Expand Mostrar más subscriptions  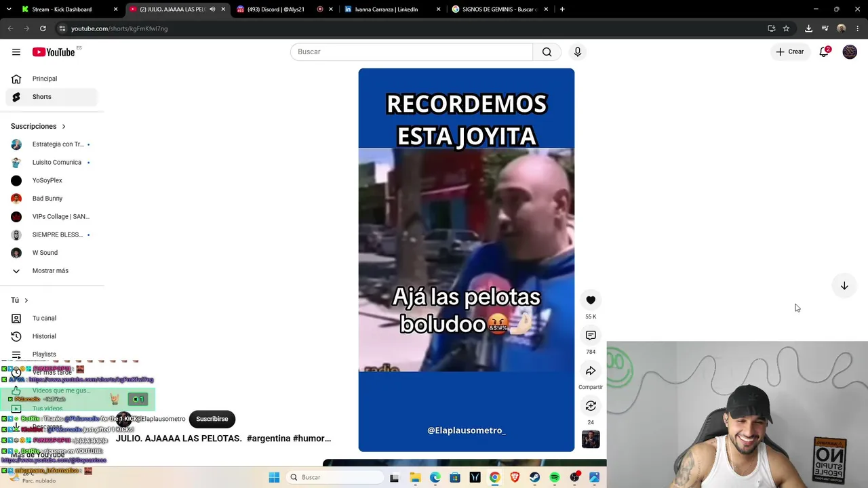click(x=52, y=271)
